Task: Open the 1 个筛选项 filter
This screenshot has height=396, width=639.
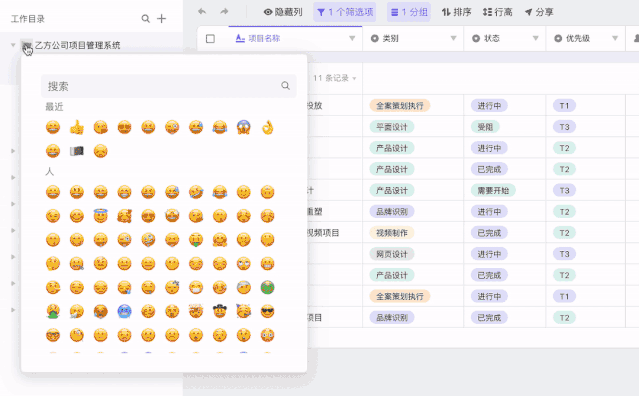Action: pos(345,12)
